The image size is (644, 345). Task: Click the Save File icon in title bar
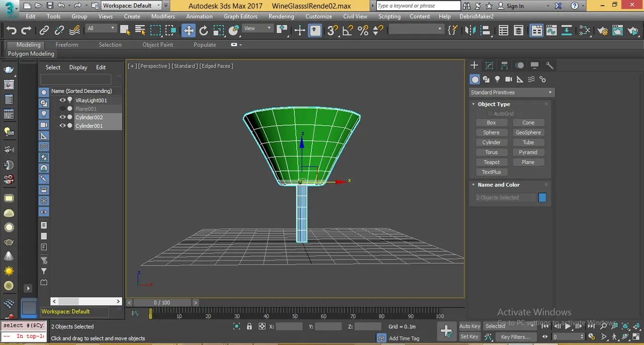click(x=50, y=6)
